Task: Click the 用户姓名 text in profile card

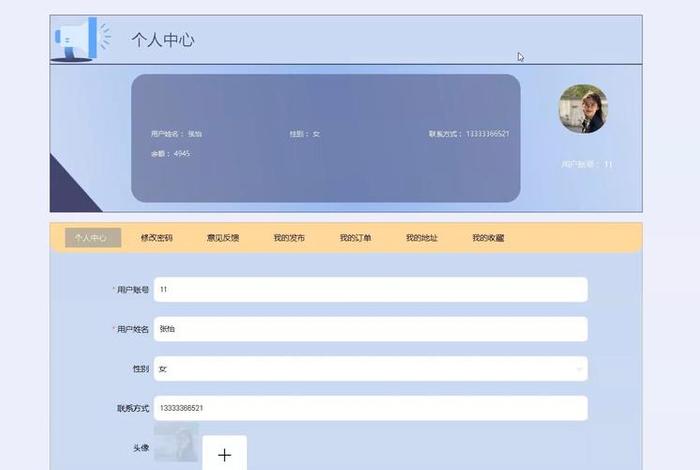Action: pyautogui.click(x=176, y=133)
